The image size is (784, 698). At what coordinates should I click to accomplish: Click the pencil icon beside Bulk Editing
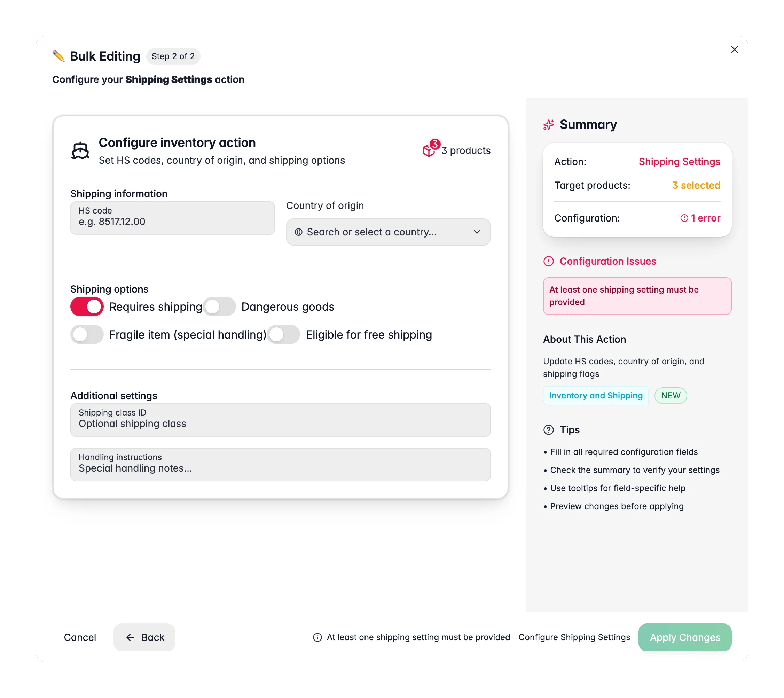pos(58,56)
